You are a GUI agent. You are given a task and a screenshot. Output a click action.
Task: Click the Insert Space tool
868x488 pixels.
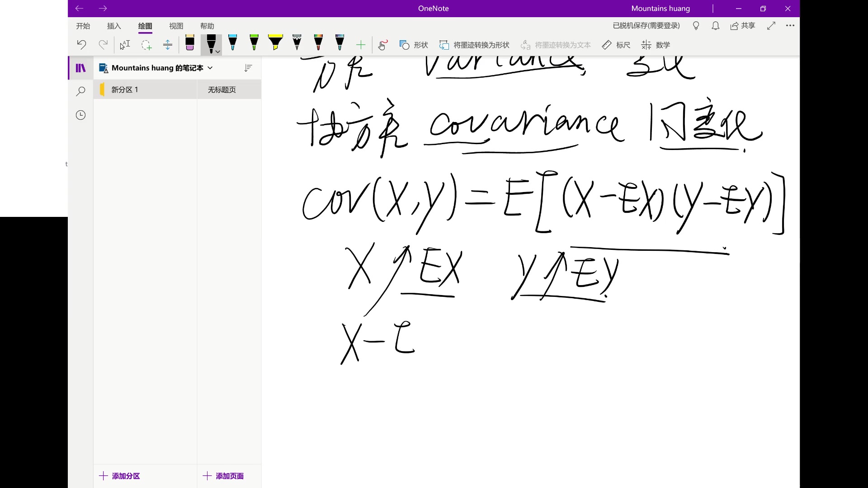pyautogui.click(x=168, y=45)
